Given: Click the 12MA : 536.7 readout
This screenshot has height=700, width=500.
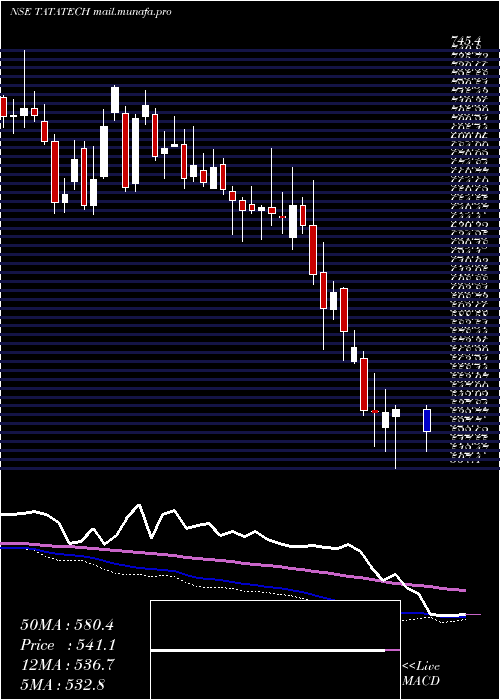Looking at the screenshot, I should (67, 665).
